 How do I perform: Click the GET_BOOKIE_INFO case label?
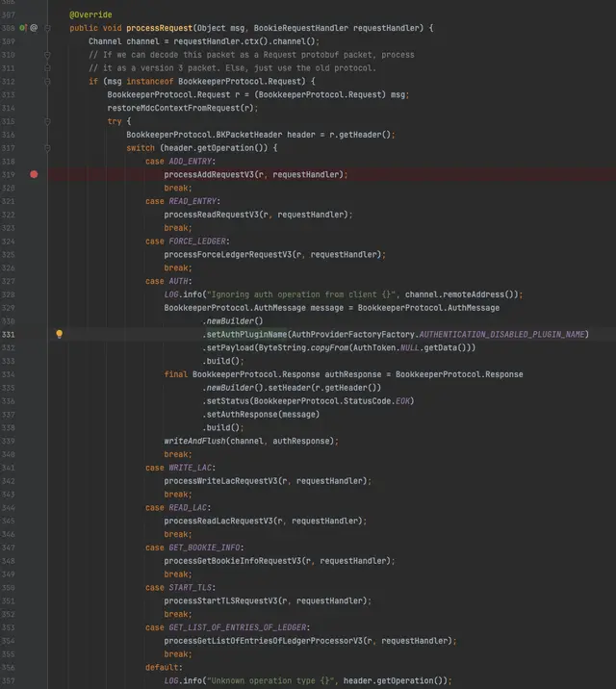pos(205,548)
